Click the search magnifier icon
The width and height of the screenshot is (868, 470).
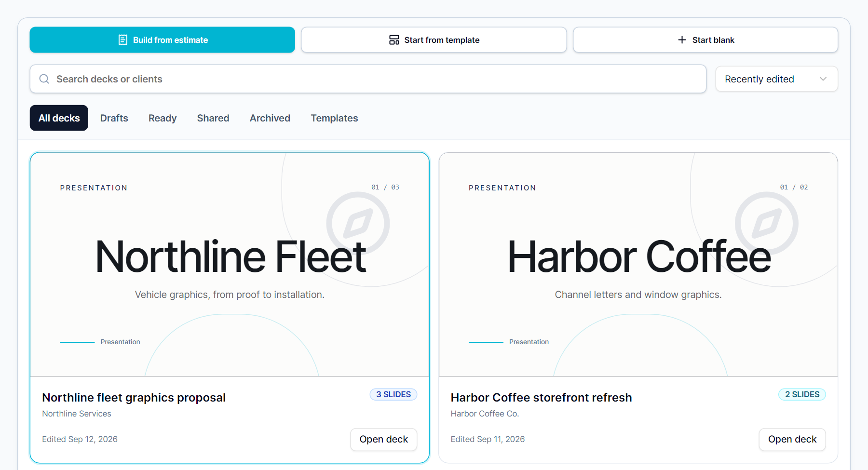(x=44, y=79)
